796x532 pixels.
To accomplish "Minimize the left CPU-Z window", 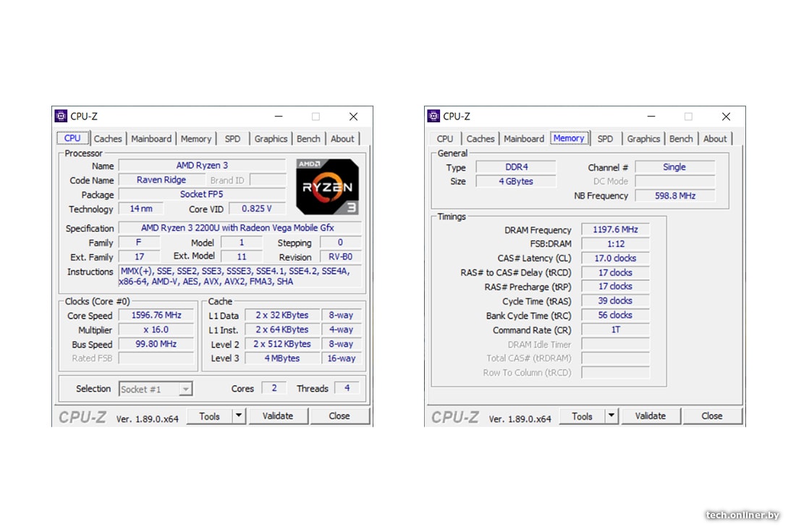I will [x=279, y=117].
